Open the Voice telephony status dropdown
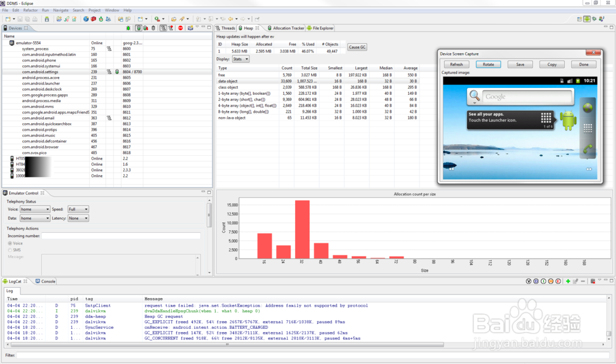Screen dimensions: 616x364 (35, 209)
